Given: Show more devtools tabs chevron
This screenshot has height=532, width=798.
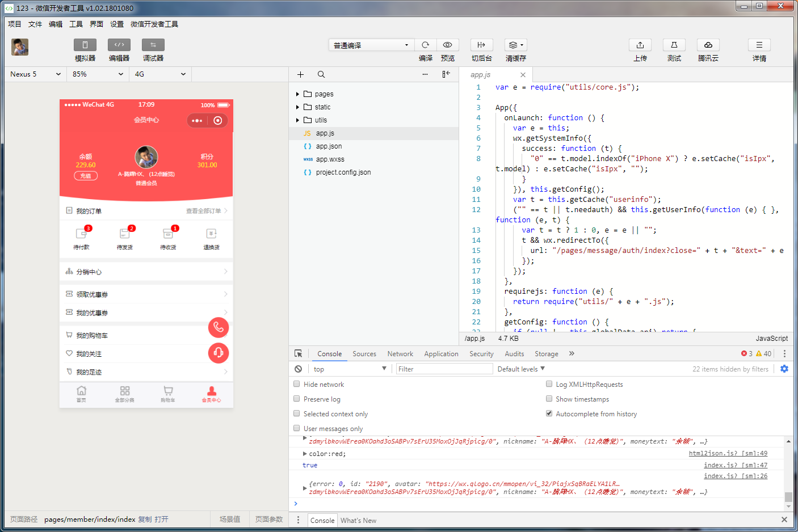Looking at the screenshot, I should point(572,353).
